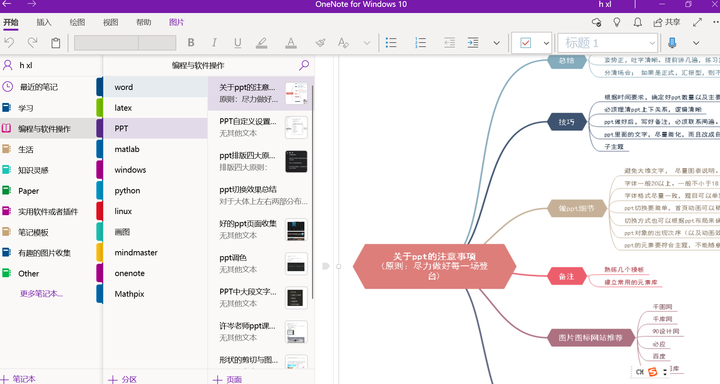The width and height of the screenshot is (720, 384).
Task: Add a new 分区 section
Action: tap(122, 379)
